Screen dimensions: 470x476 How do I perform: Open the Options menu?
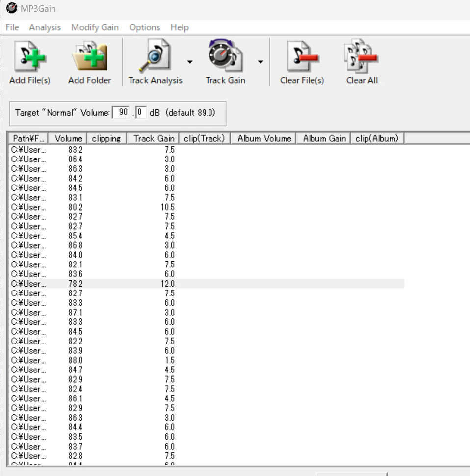(x=145, y=27)
